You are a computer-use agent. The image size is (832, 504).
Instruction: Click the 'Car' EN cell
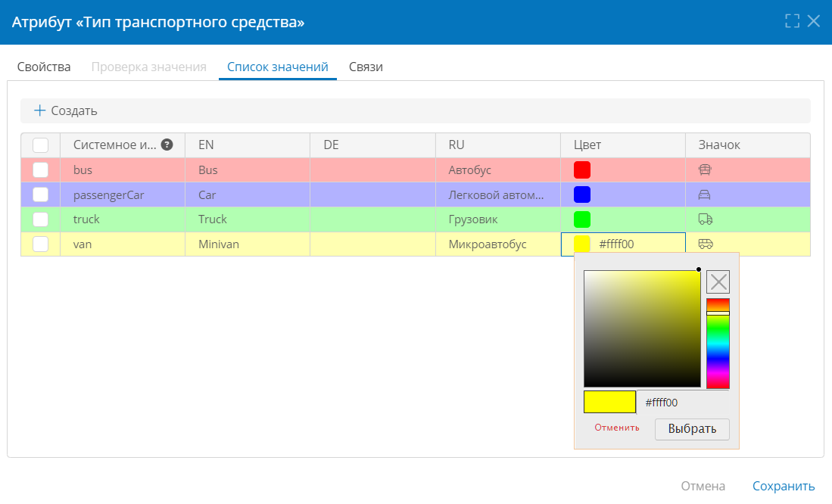point(248,194)
